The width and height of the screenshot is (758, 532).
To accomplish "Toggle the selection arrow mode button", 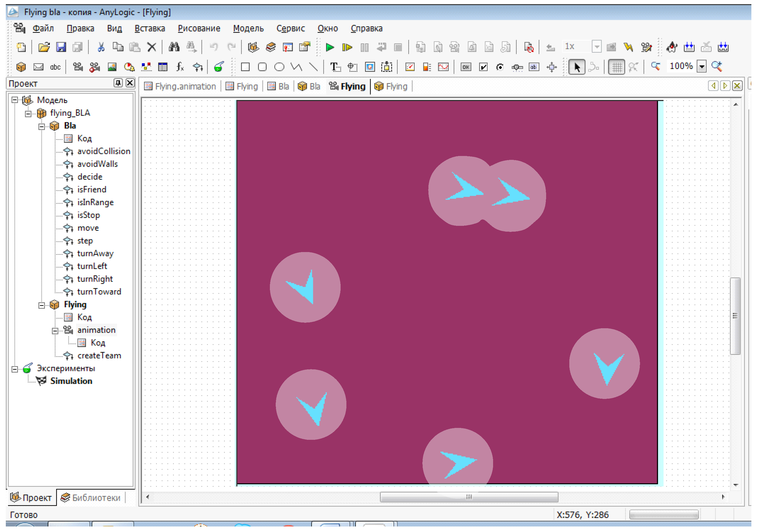I will [577, 67].
